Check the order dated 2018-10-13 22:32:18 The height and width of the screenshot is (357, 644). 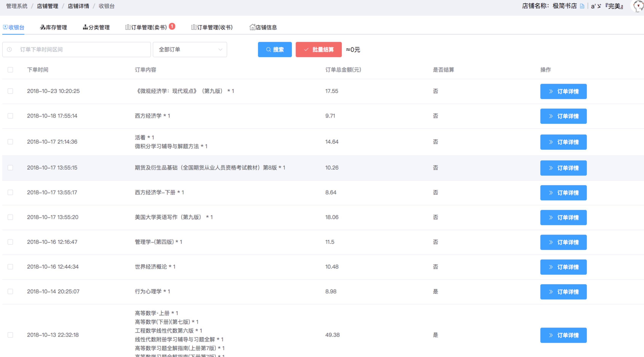(x=10, y=335)
